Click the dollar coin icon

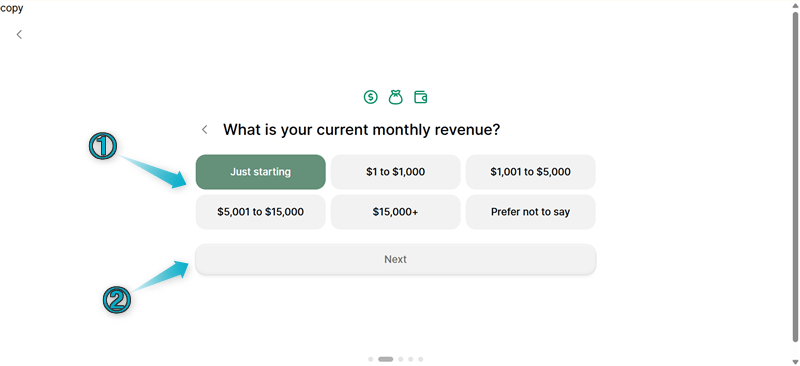pyautogui.click(x=370, y=96)
